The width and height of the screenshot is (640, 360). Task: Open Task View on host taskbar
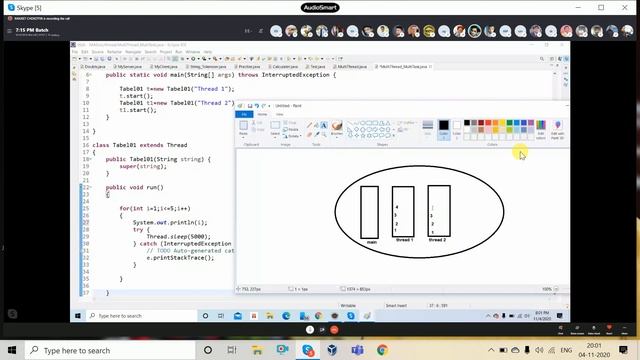pos(232,350)
